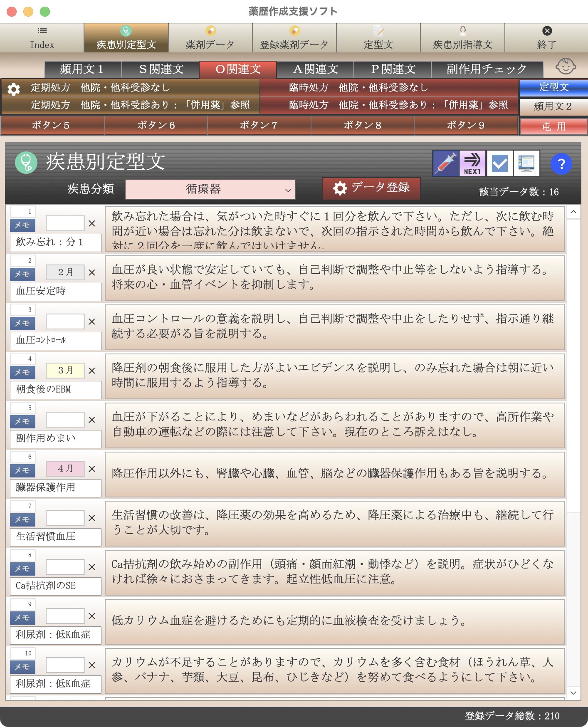Click メモ button for 生活習慣血圧
The height and width of the screenshot is (727, 588).
[x=22, y=519]
